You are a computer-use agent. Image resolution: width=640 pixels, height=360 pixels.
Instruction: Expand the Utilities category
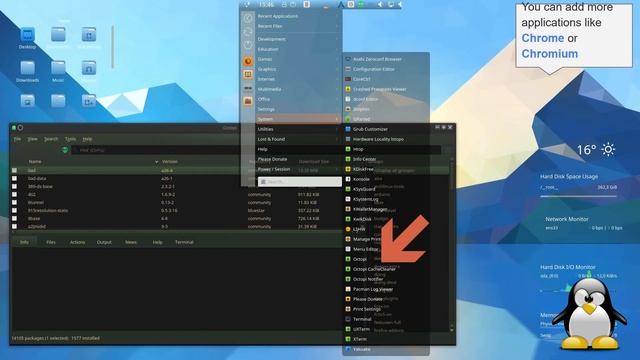tap(298, 129)
